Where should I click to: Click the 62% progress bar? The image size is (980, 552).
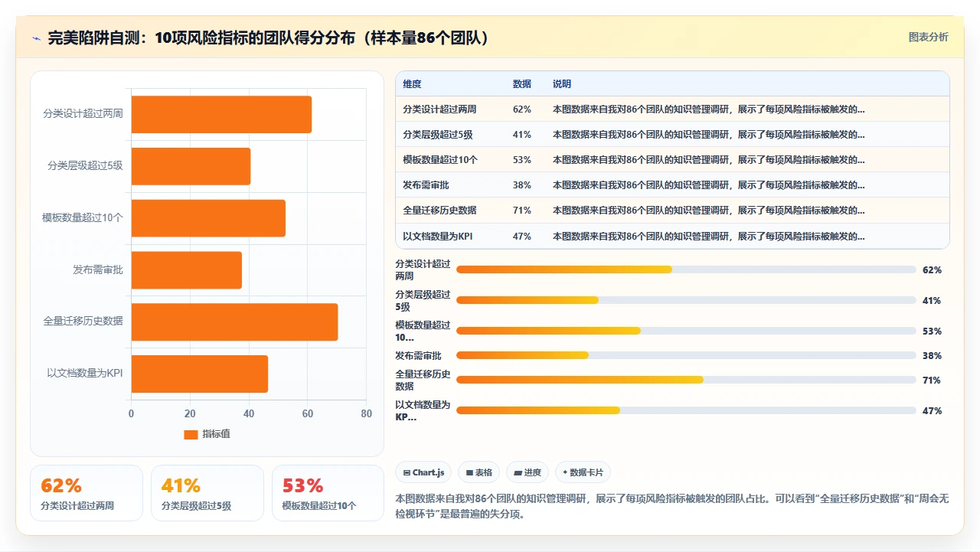686,269
